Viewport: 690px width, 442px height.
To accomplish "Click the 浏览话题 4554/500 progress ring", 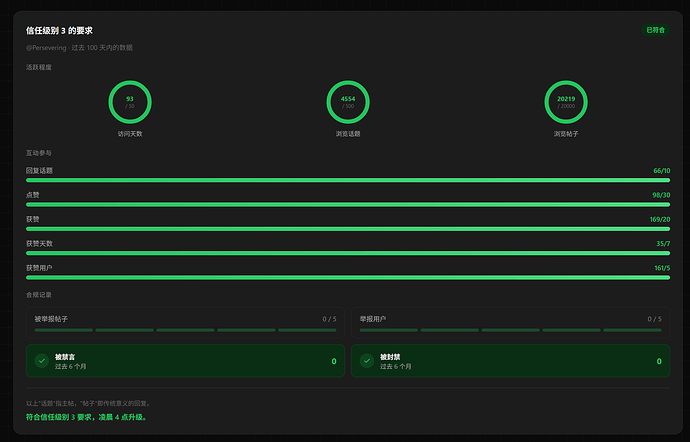I will coord(348,102).
